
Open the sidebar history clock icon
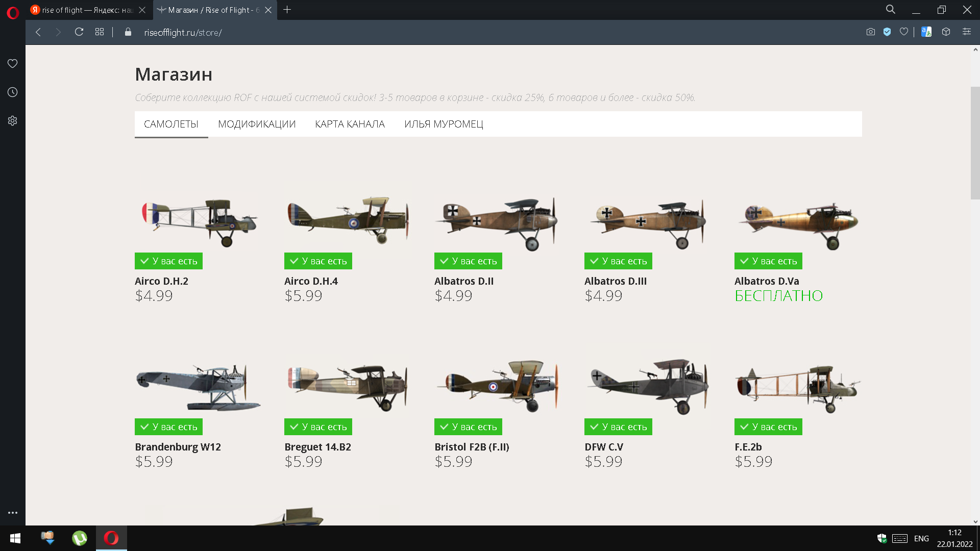(13, 92)
